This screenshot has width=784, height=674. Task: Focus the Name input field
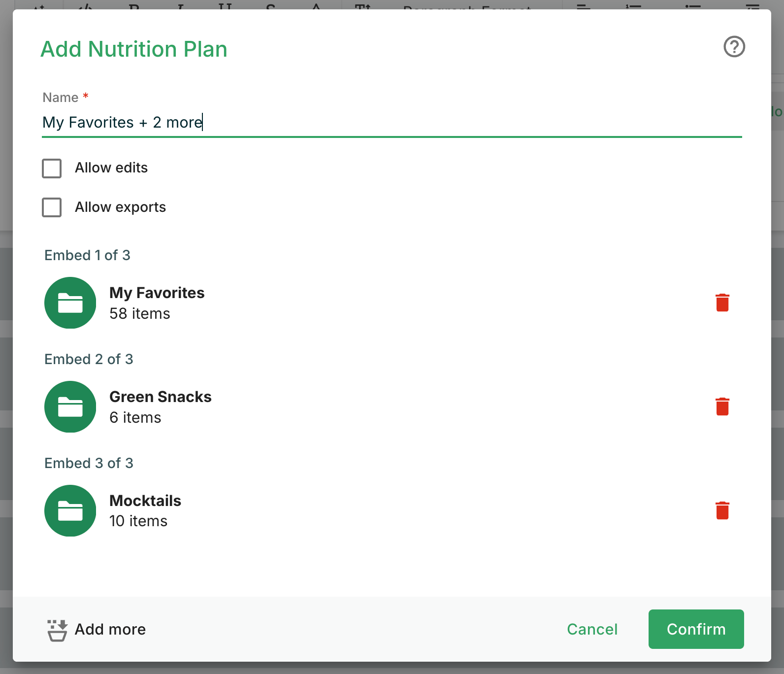click(392, 122)
